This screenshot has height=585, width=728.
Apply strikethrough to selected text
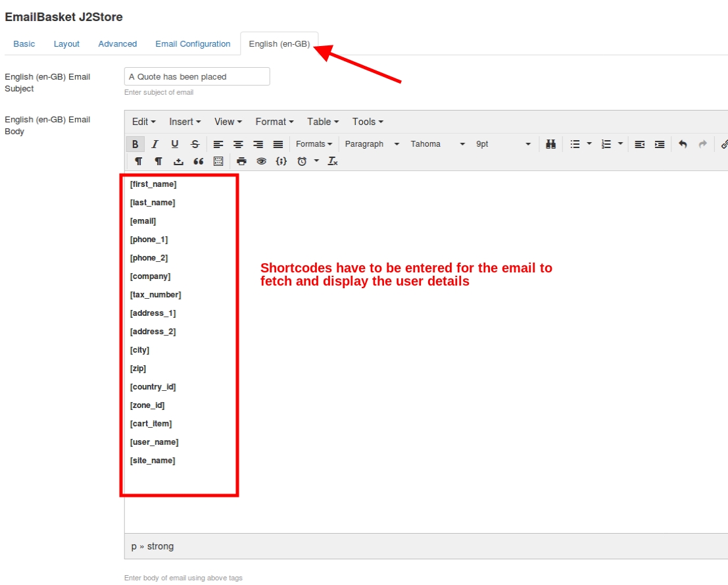(x=195, y=144)
